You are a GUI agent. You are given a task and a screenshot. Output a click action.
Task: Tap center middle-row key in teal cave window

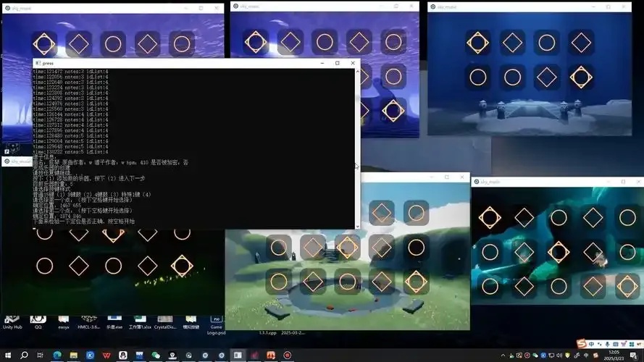559,252
